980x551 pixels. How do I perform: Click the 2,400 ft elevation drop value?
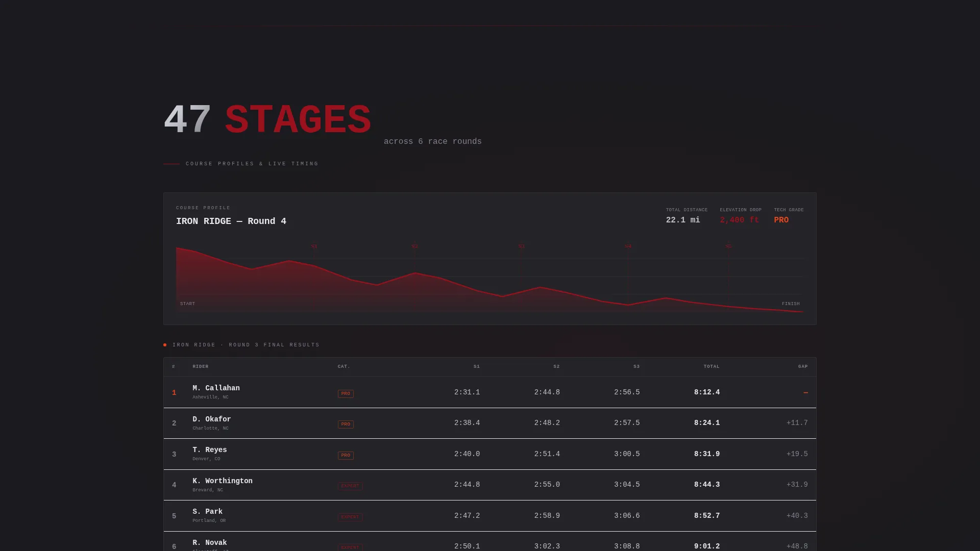[x=739, y=220]
